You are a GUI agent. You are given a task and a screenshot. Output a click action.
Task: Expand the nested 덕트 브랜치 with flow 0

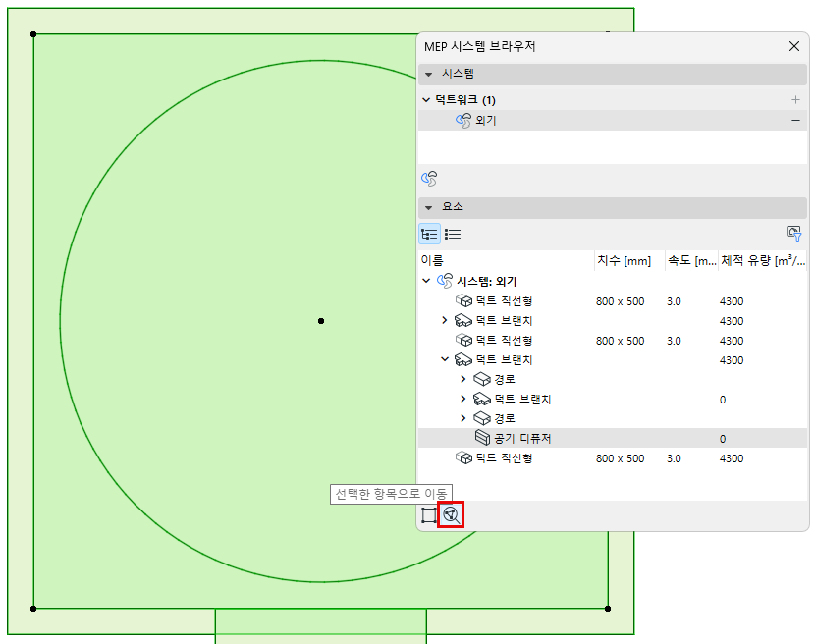pyautogui.click(x=463, y=399)
